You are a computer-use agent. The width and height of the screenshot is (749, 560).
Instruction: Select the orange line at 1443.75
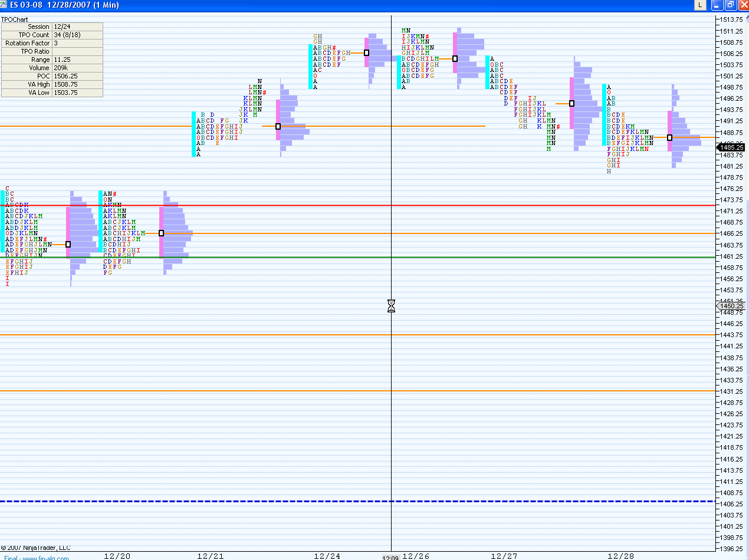pyautogui.click(x=357, y=335)
